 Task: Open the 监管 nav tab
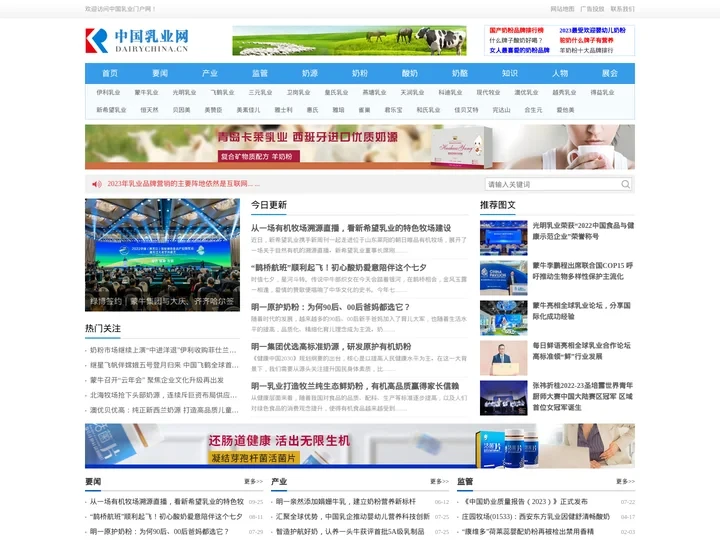[260, 73]
